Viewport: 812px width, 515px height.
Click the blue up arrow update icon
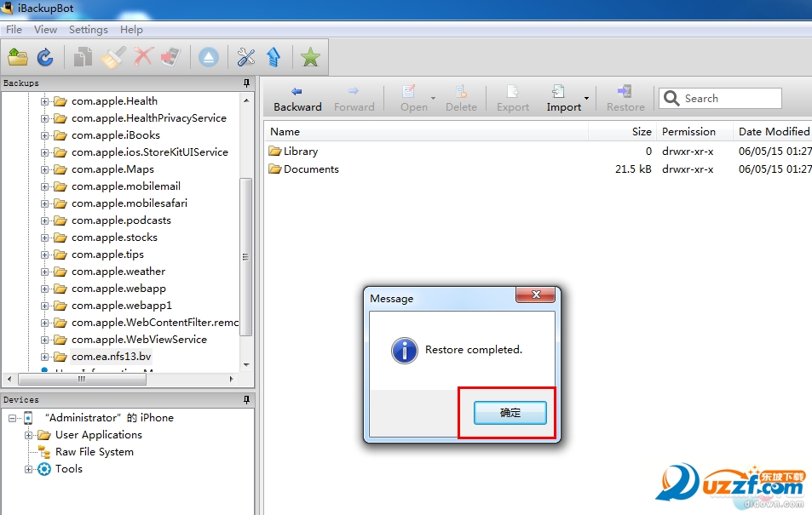[x=274, y=57]
